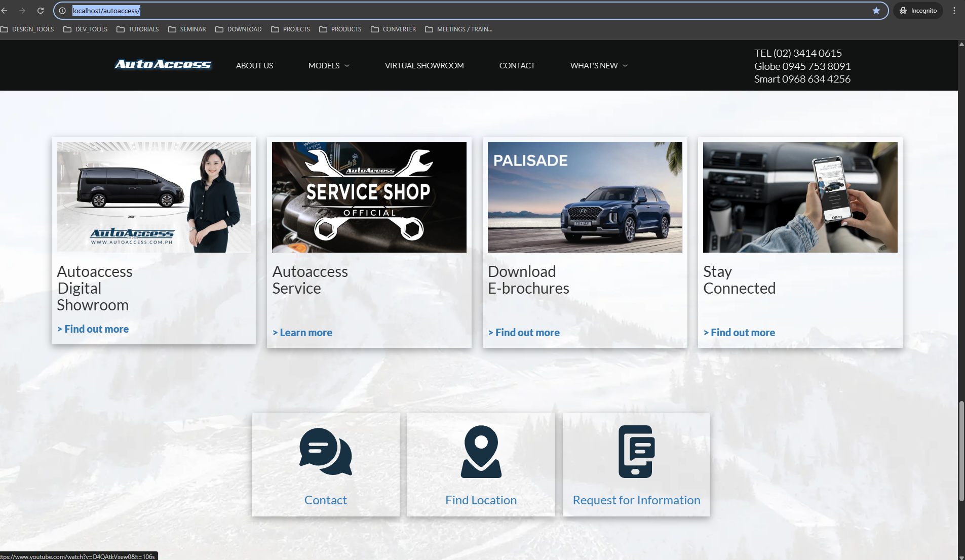Click the browser back arrow

(5, 11)
